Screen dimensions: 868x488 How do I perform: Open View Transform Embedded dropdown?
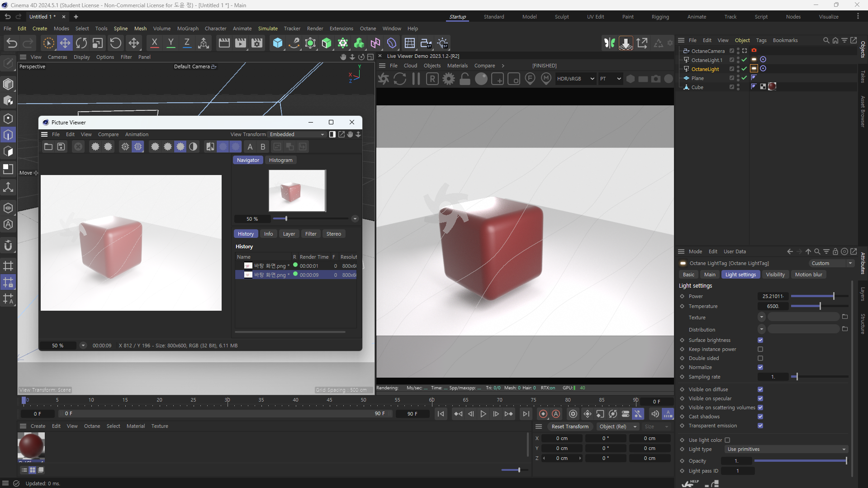[x=297, y=134]
